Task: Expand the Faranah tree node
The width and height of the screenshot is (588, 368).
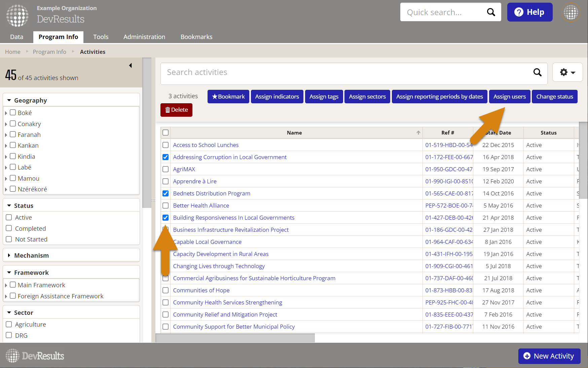Action: point(6,135)
